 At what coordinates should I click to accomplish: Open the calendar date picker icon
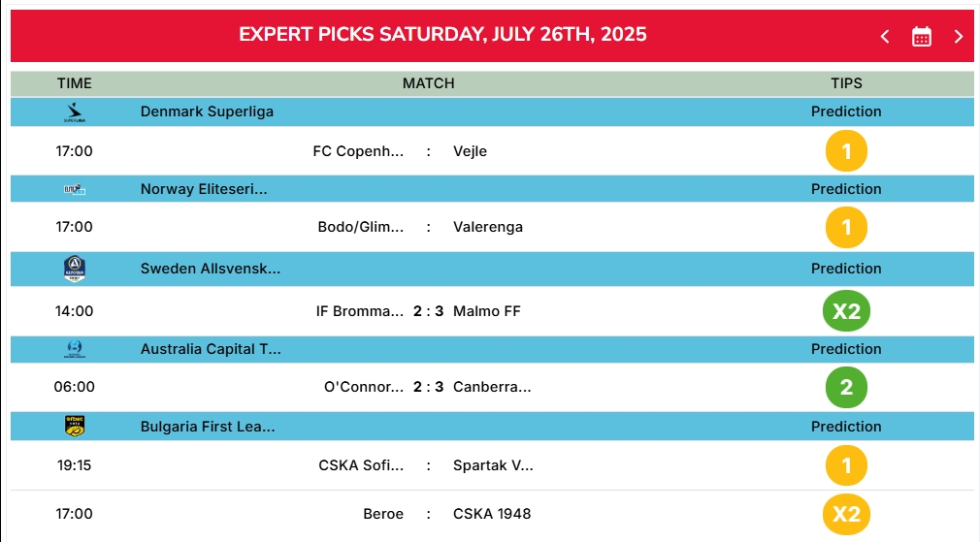pyautogui.click(x=921, y=36)
